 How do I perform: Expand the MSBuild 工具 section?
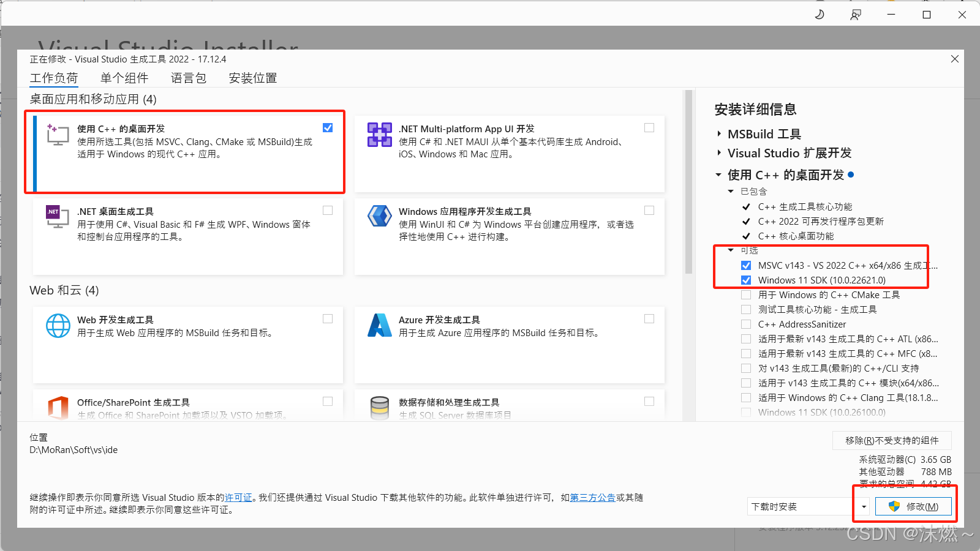pos(719,133)
